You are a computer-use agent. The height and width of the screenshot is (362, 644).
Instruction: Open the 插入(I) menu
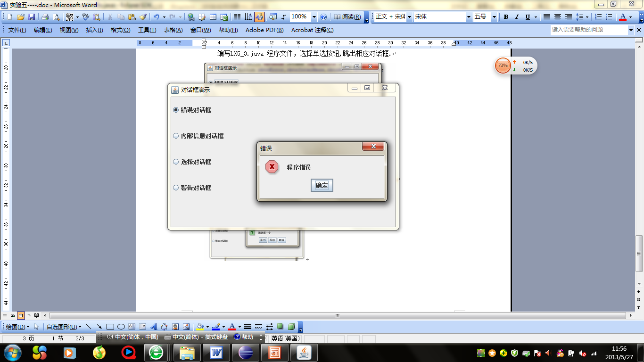94,30
